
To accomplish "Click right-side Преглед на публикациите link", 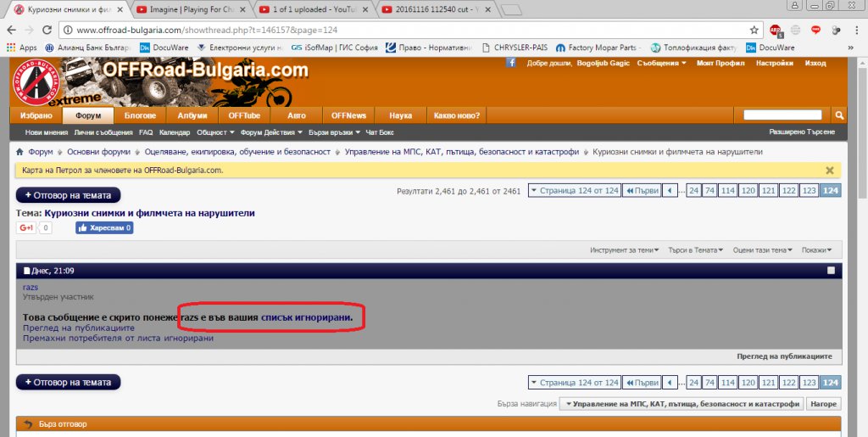I will click(784, 356).
